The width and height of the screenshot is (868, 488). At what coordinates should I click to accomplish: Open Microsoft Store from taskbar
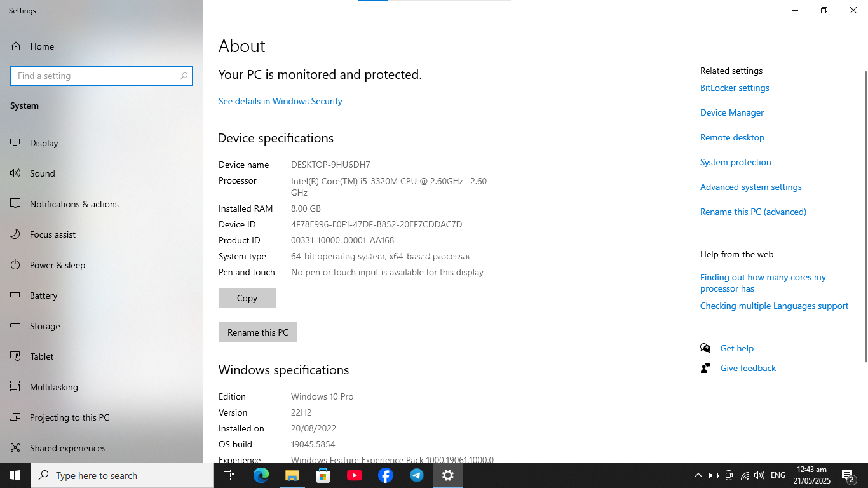(x=323, y=475)
